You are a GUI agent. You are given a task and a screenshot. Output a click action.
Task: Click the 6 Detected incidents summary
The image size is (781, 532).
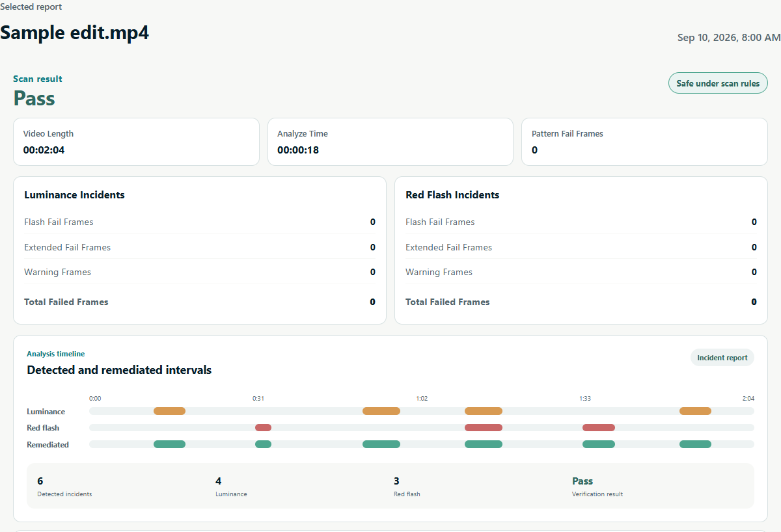pos(64,486)
